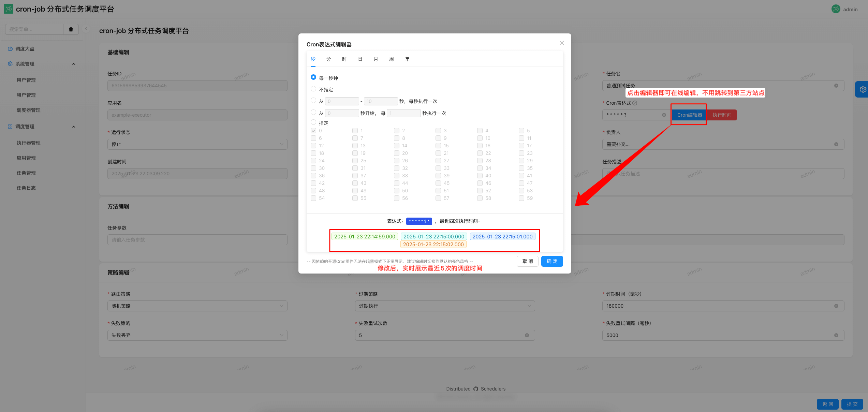Check the checkbox for second 59

(521, 198)
